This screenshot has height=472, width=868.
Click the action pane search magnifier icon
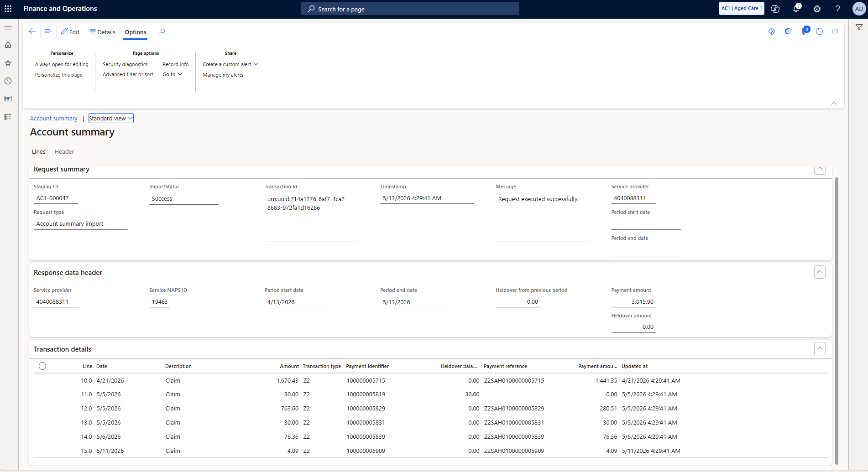tap(162, 31)
